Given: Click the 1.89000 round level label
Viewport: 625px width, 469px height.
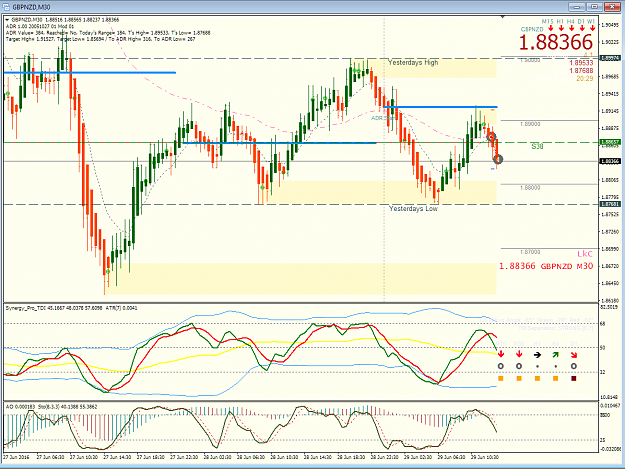Looking at the screenshot, I should pos(530,124).
